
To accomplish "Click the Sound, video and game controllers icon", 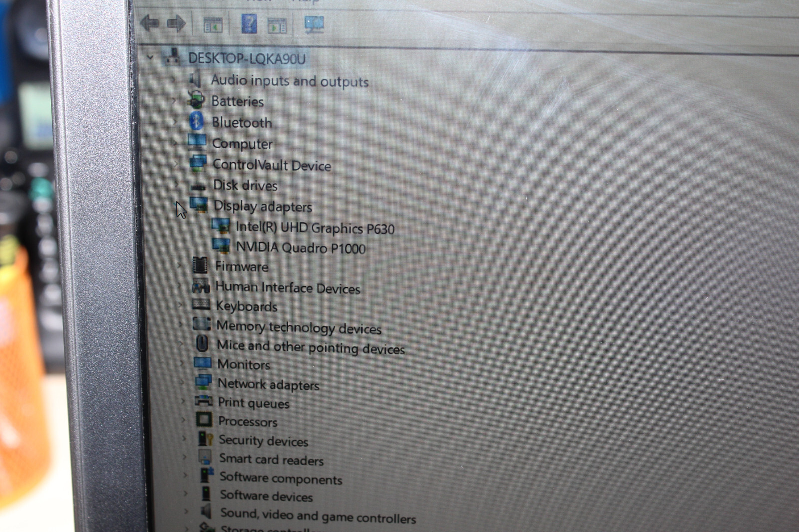I will [206, 511].
